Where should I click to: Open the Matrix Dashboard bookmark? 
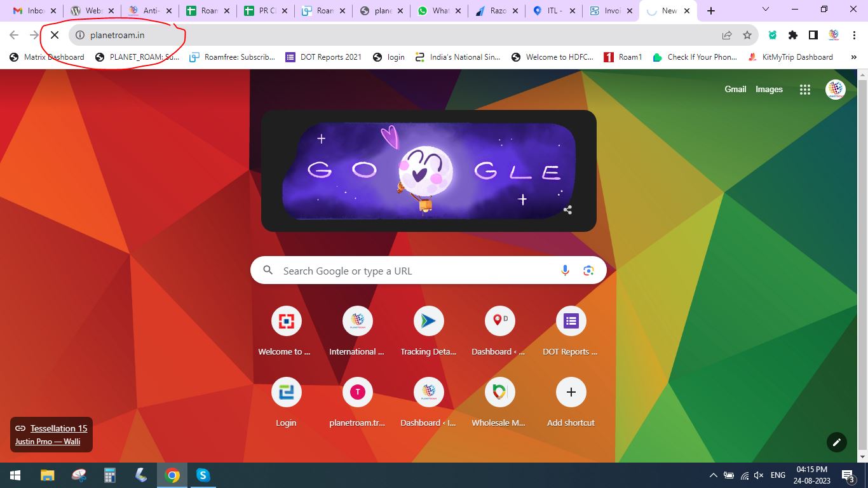(x=47, y=57)
